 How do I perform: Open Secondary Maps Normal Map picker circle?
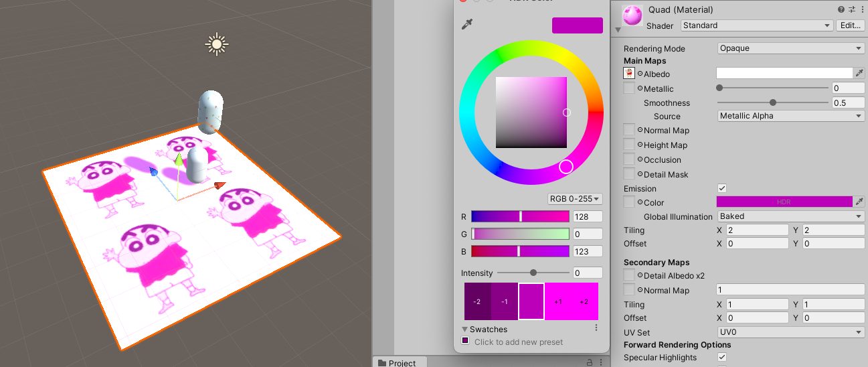point(640,290)
